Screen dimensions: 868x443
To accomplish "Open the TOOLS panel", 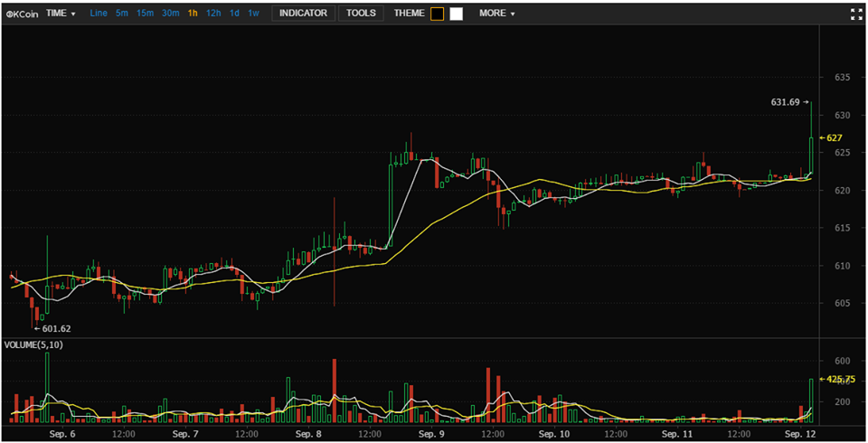I will [361, 14].
